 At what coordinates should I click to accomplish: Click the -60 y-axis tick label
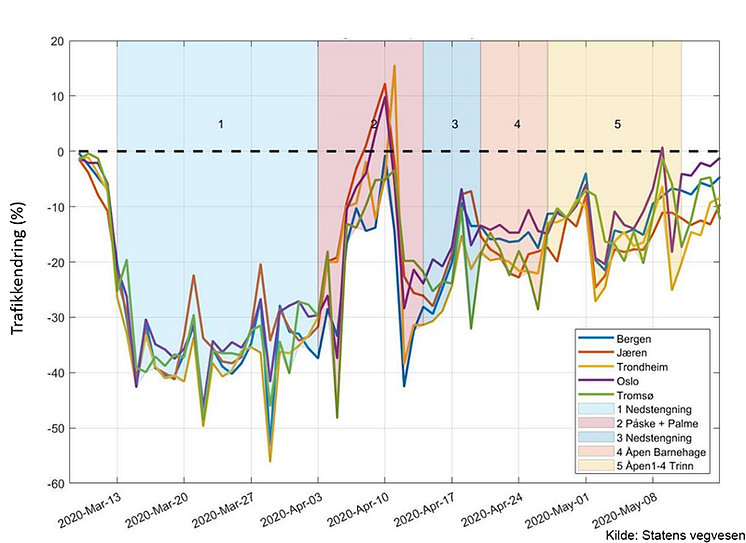[x=55, y=484]
